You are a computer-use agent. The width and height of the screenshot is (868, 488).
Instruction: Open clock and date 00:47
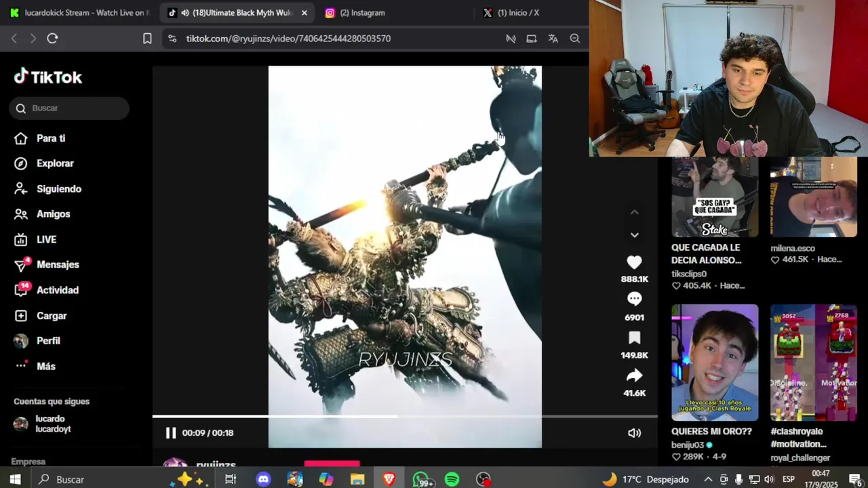click(821, 479)
